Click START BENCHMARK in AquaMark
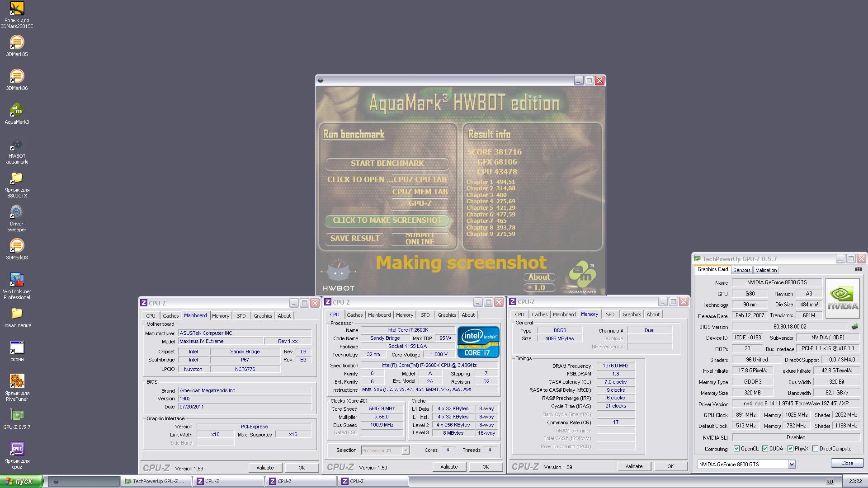The width and height of the screenshot is (868, 488). tap(387, 163)
